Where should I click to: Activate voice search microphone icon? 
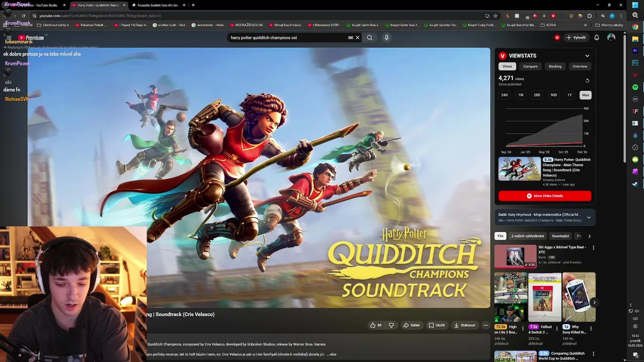coord(386,37)
